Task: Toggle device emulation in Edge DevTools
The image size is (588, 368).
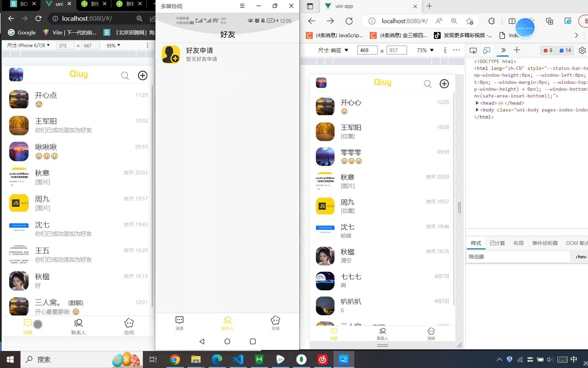Action: pyautogui.click(x=487, y=50)
